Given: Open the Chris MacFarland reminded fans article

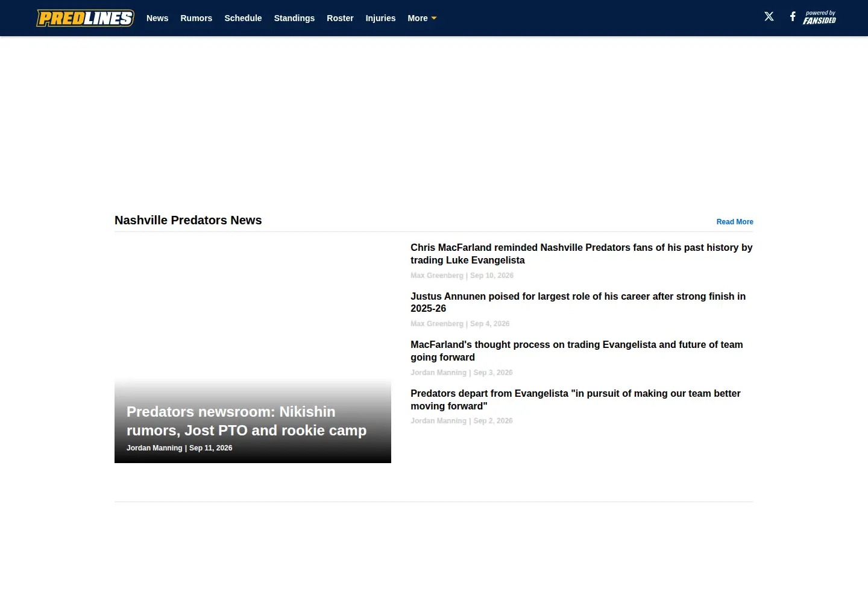Looking at the screenshot, I should tap(582, 254).
